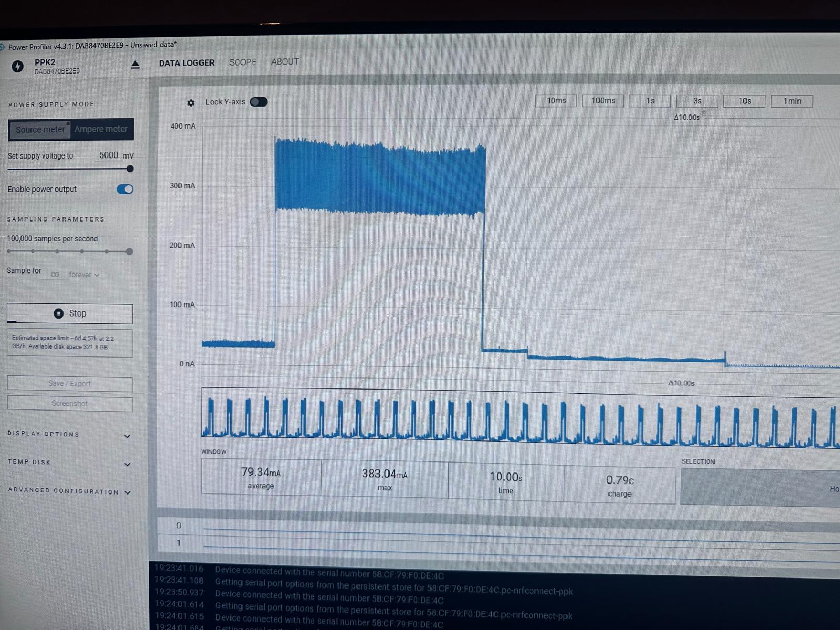Disable the Enable power output toggle
The image size is (840, 630).
[x=125, y=189]
